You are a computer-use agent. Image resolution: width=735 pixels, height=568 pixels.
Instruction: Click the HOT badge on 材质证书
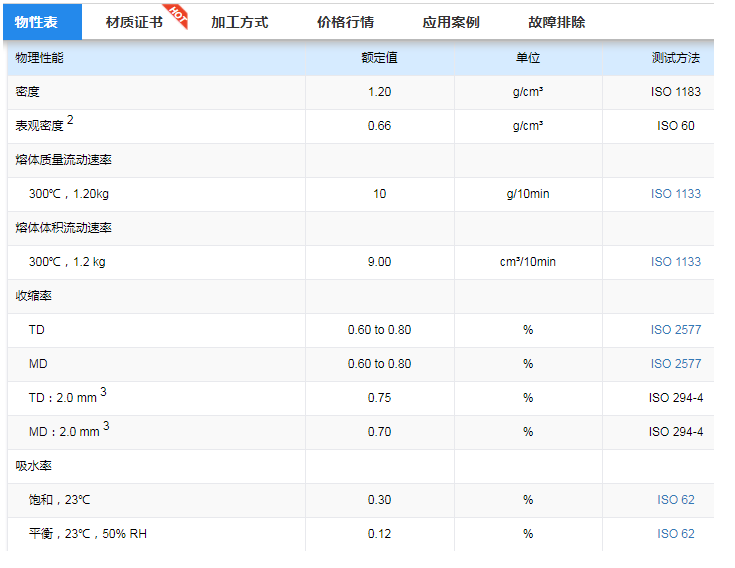click(176, 14)
